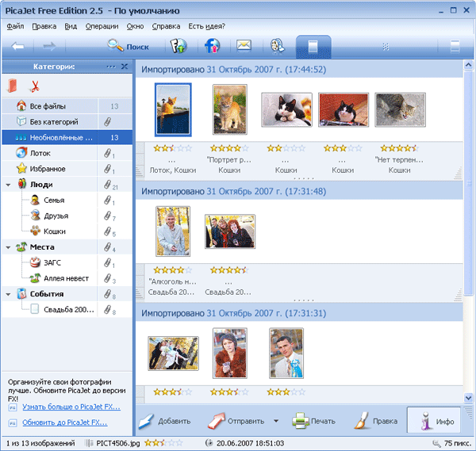Click PICT4506.jpg filename in status bar
This screenshot has height=451, width=476.
click(117, 443)
